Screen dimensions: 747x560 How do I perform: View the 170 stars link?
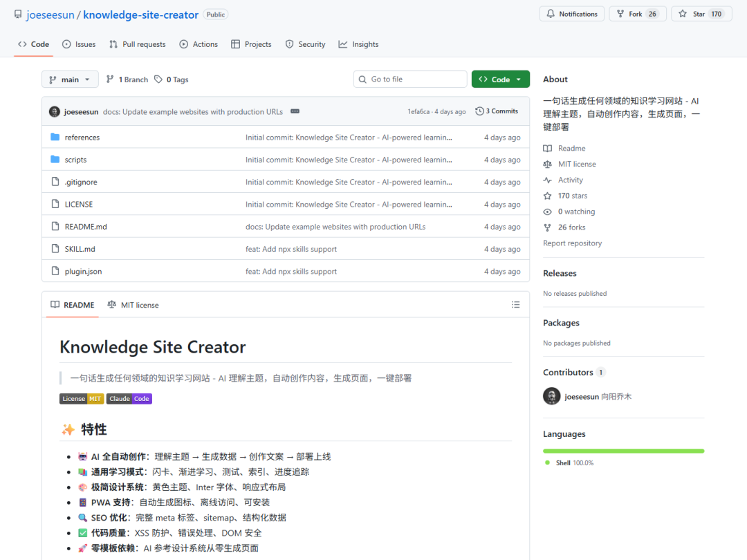click(566, 196)
